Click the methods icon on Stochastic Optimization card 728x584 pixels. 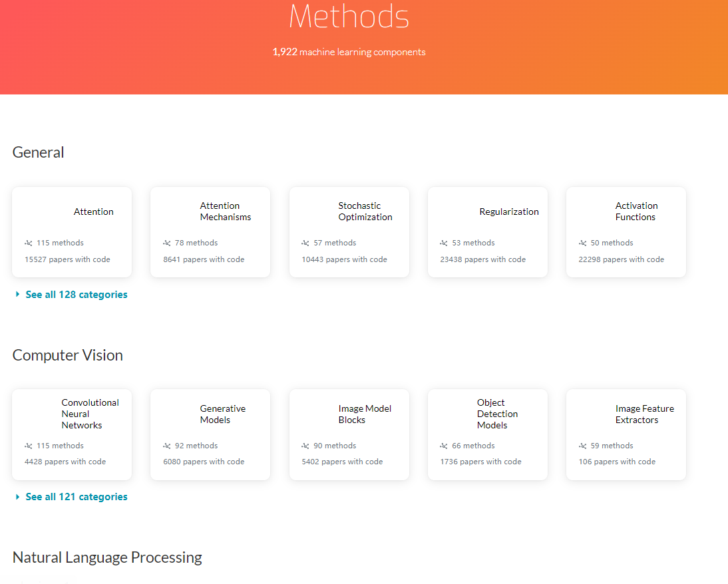click(x=304, y=242)
